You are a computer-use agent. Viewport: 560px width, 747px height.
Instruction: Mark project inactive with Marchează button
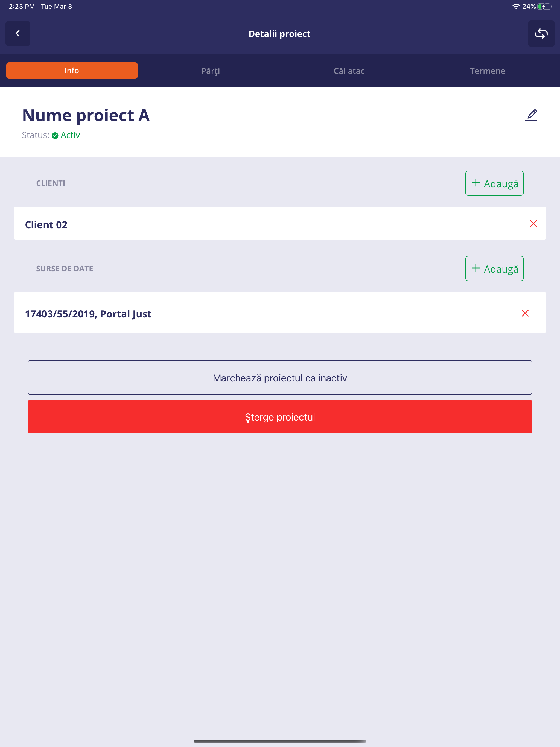[280, 378]
